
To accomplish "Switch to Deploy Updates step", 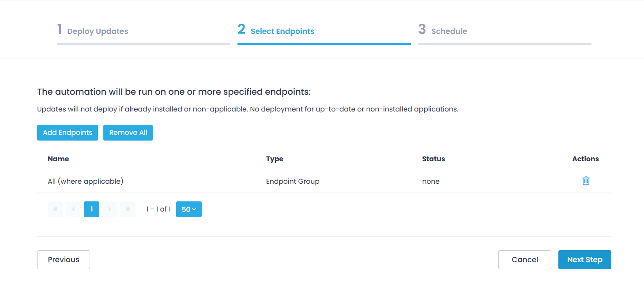I will tap(98, 31).
